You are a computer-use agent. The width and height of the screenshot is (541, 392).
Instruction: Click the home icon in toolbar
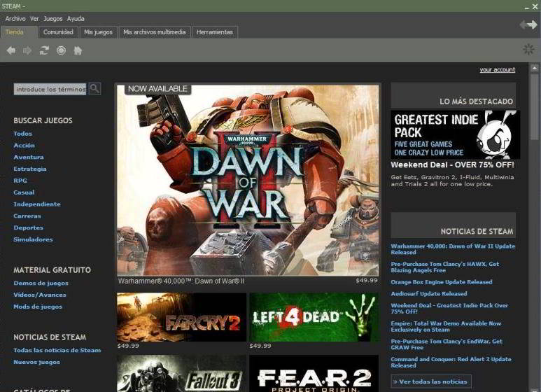click(x=78, y=50)
